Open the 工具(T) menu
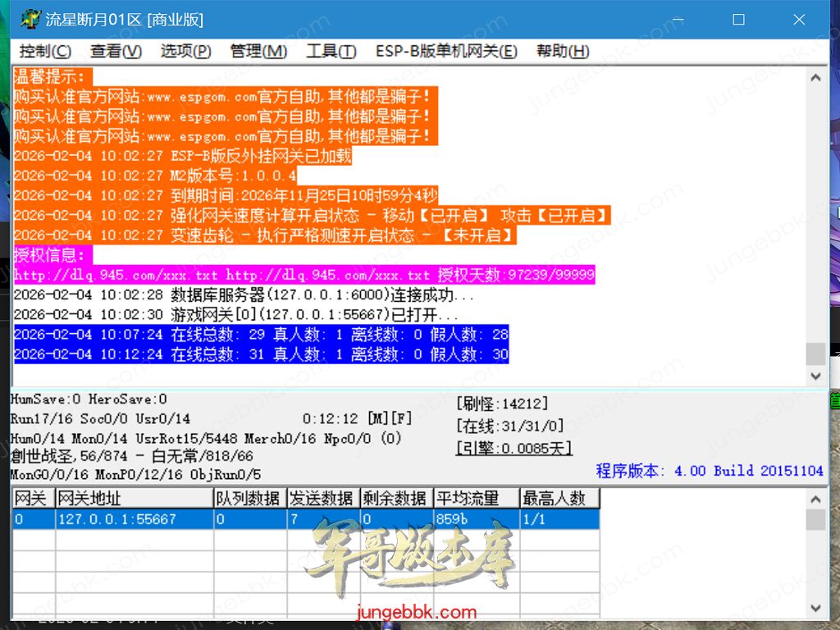This screenshot has width=840, height=630. tap(331, 51)
